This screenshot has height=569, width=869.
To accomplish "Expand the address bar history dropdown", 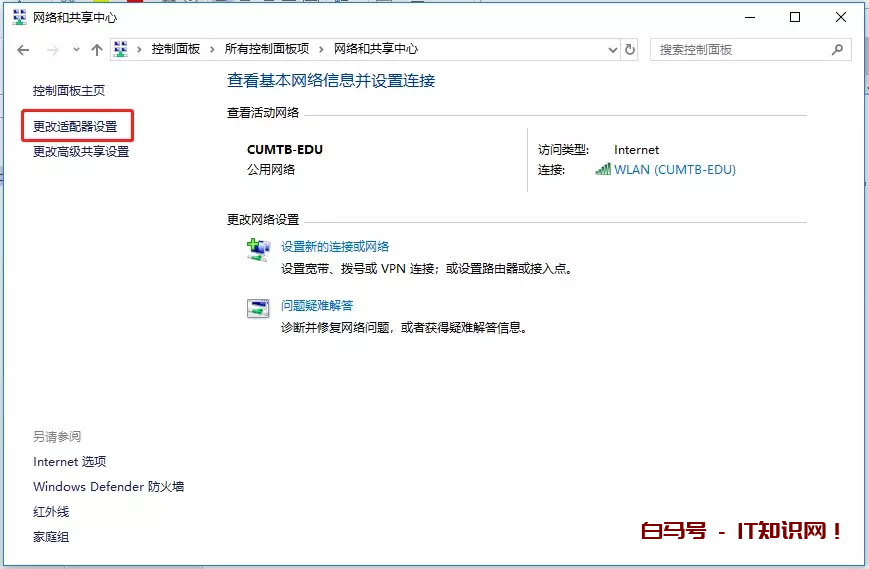I will tap(613, 49).
